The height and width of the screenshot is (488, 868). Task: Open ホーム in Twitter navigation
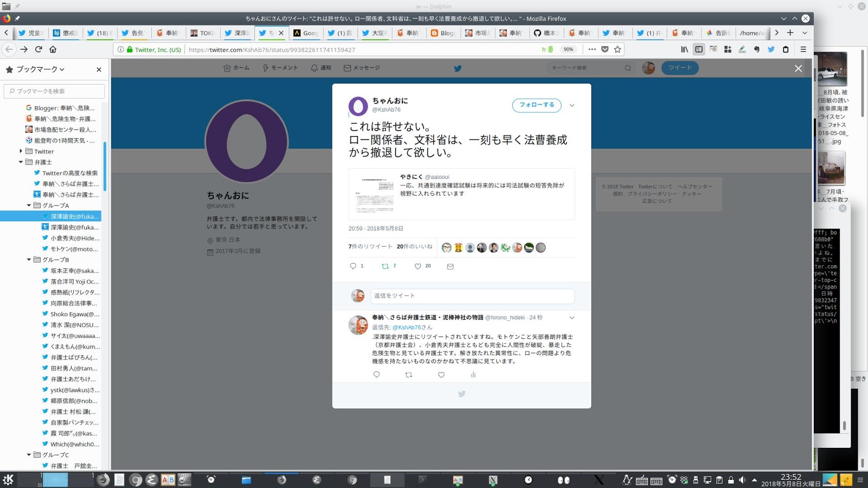(x=237, y=68)
